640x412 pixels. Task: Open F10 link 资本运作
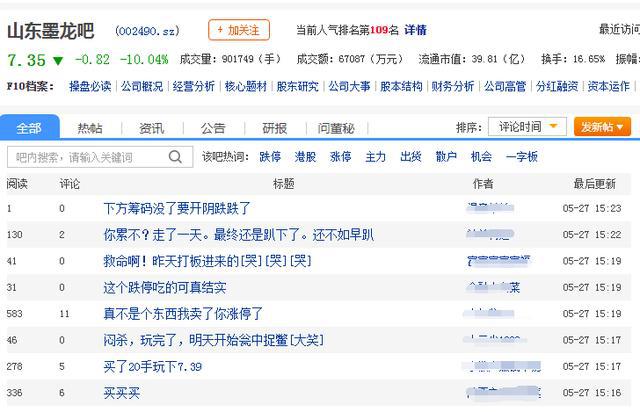(x=609, y=86)
